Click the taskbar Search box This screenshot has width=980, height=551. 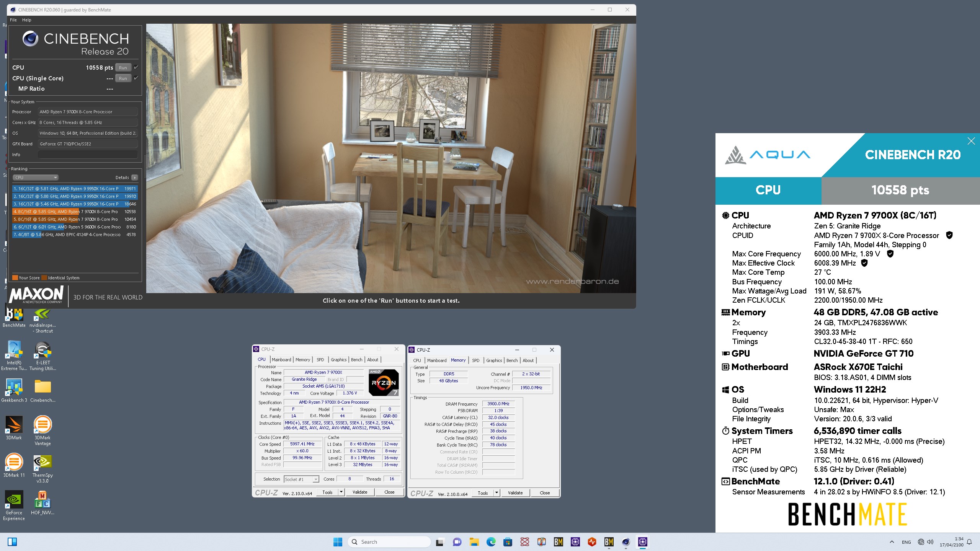389,542
